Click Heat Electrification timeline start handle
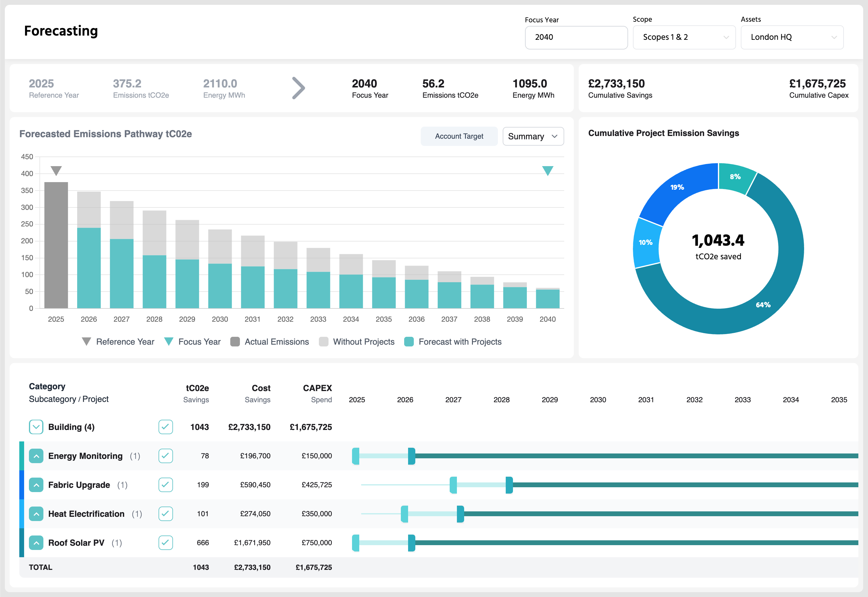The height and width of the screenshot is (597, 868). click(404, 514)
